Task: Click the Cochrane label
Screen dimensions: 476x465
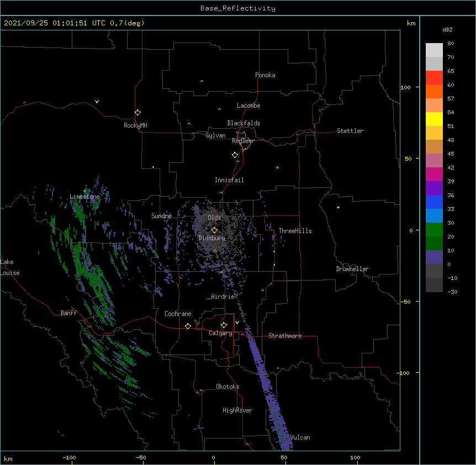Action: 178,314
